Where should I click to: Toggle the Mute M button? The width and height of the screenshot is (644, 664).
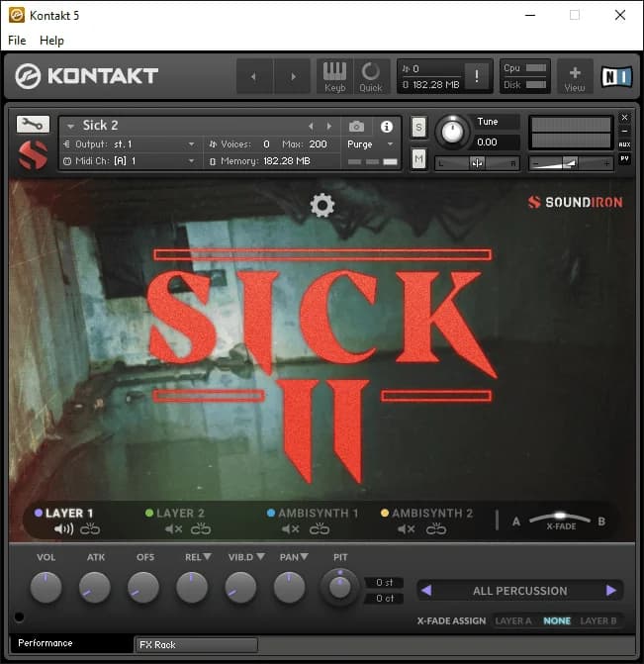click(418, 159)
